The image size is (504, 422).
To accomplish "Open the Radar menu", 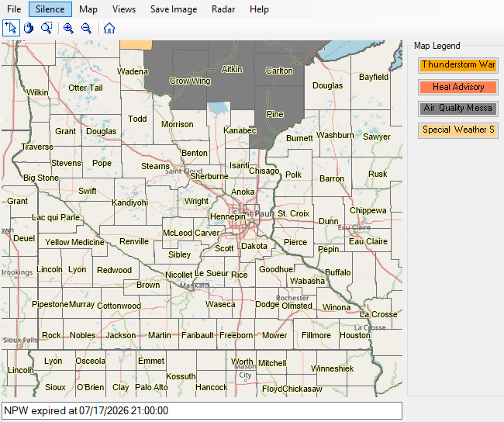I will [223, 9].
